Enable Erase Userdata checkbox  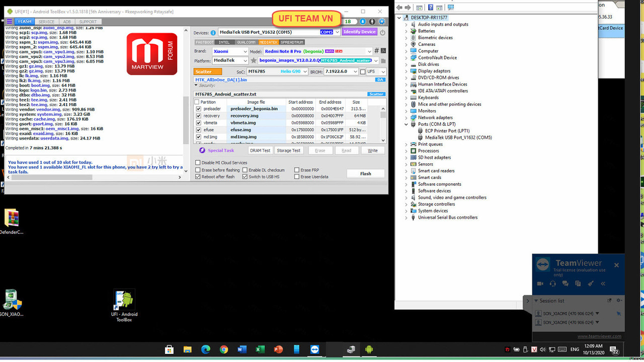pyautogui.click(x=297, y=177)
